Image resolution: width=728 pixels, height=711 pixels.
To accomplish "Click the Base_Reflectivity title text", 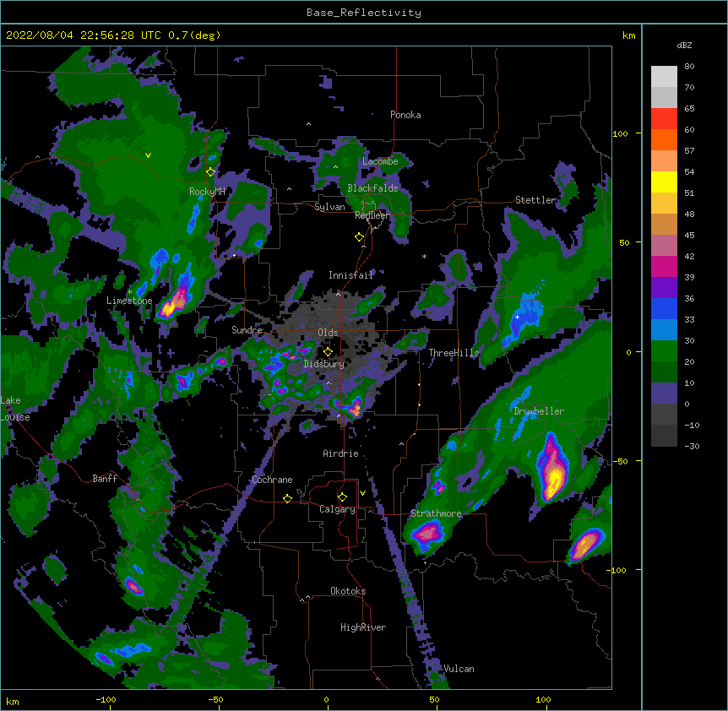I will tap(364, 13).
